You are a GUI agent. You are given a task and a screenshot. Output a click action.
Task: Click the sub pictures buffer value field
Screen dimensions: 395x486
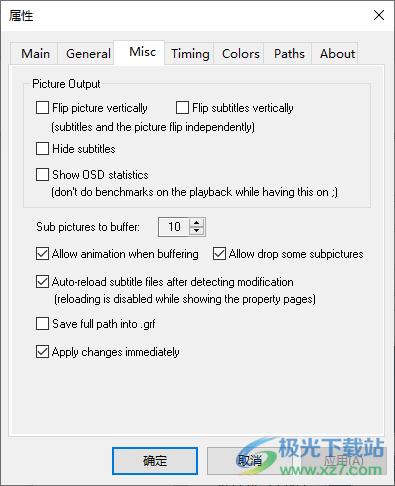coord(174,227)
